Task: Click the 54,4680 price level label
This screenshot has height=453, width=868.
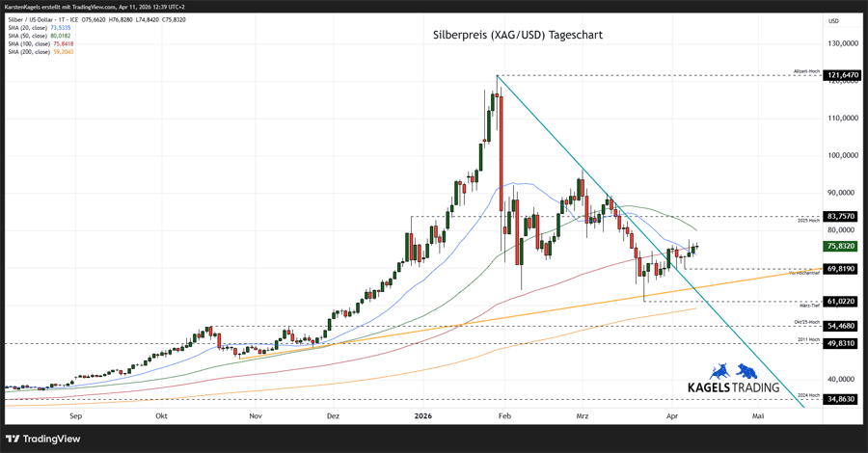Action: [842, 326]
